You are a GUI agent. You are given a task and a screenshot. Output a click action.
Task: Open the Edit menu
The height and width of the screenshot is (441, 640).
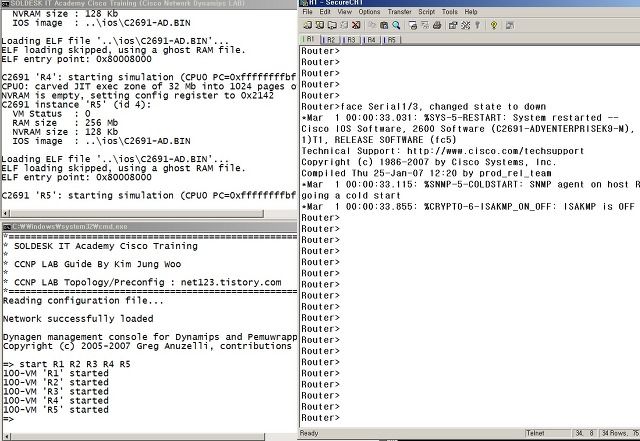[x=325, y=12]
